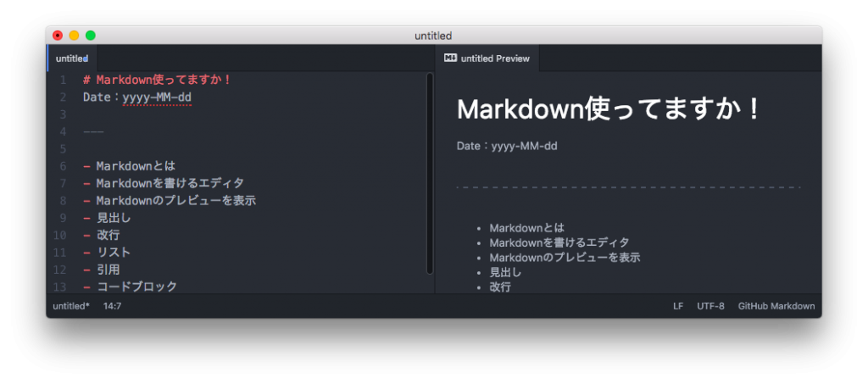Click the '---' line in editor
The height and width of the screenshot is (384, 868).
point(93,131)
